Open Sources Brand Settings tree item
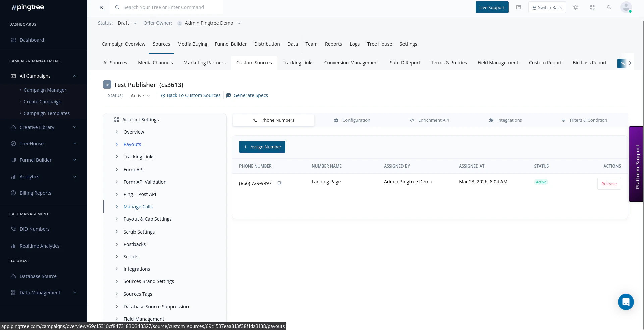 (x=149, y=281)
